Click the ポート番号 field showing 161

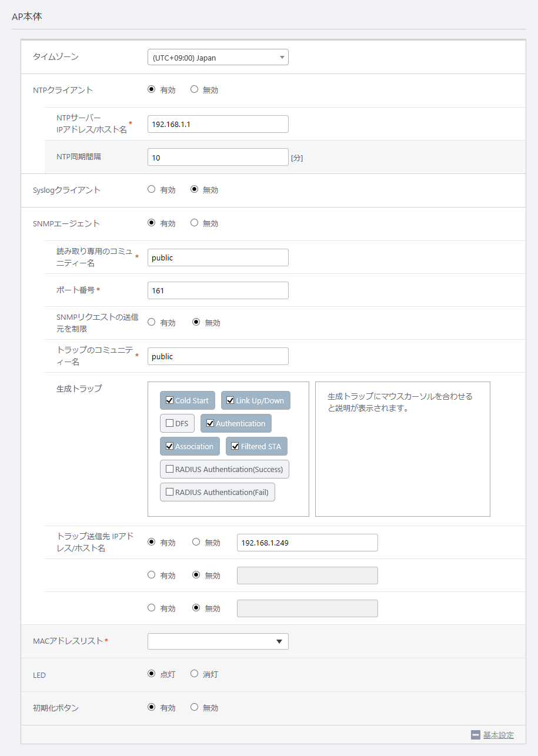click(x=218, y=290)
